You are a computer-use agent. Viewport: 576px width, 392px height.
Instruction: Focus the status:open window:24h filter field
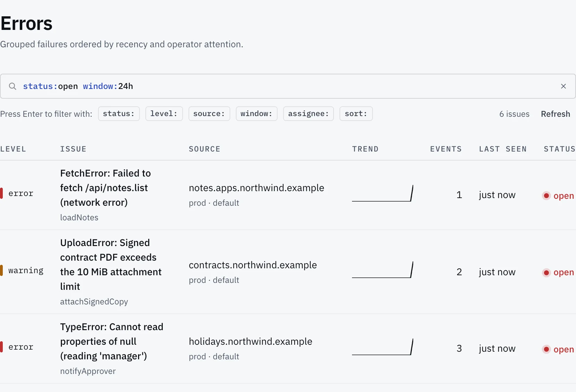point(288,86)
